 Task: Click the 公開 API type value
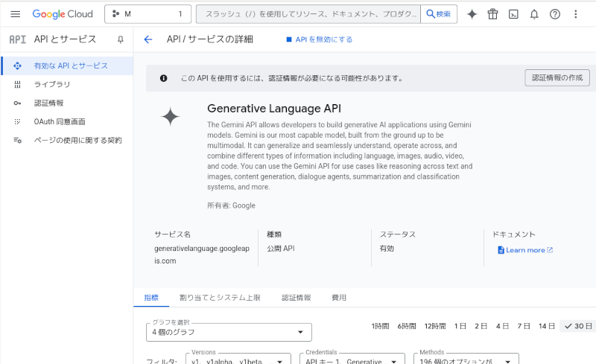[281, 249]
